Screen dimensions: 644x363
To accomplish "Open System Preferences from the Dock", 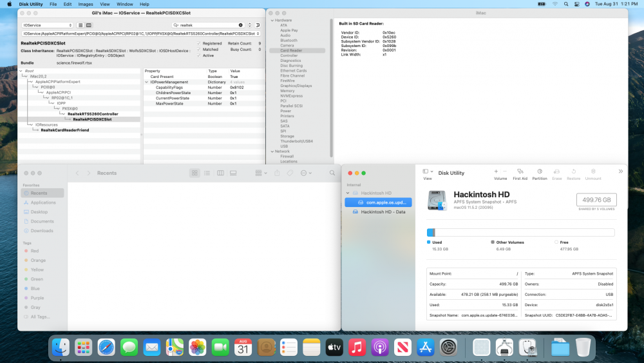I will [x=448, y=348].
